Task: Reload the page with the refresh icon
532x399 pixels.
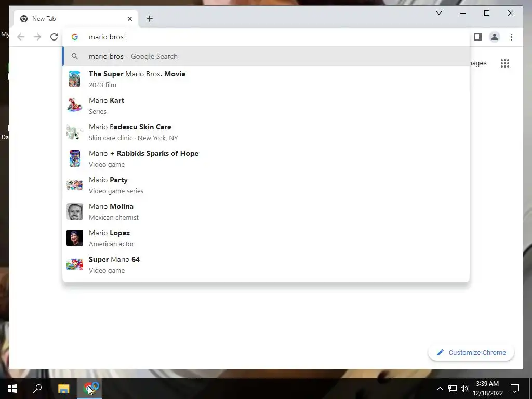Action: pos(54,37)
